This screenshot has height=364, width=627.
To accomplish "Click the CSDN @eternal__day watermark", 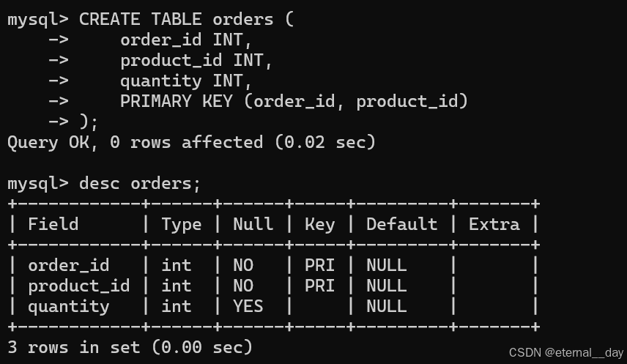I will tap(565, 353).
